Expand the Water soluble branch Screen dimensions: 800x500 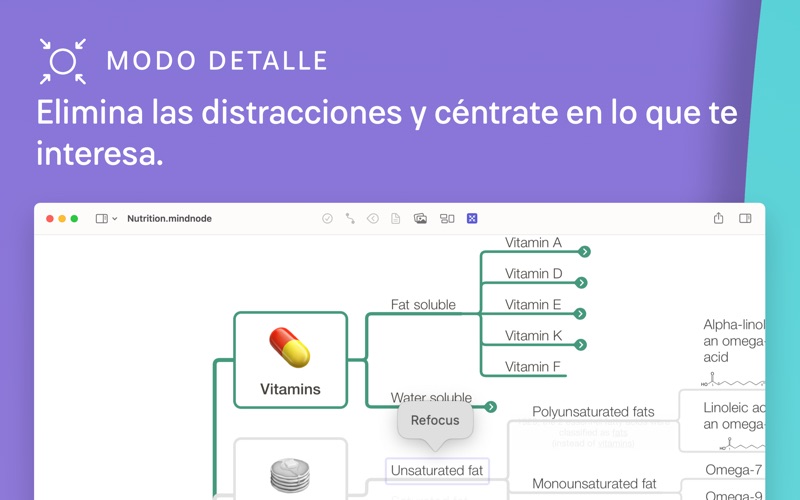[x=491, y=407]
